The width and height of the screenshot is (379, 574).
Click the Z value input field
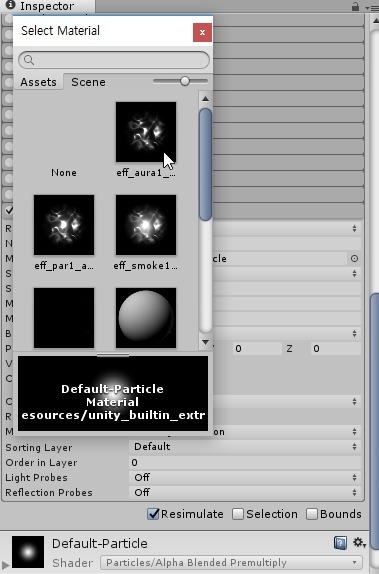pyautogui.click(x=335, y=348)
